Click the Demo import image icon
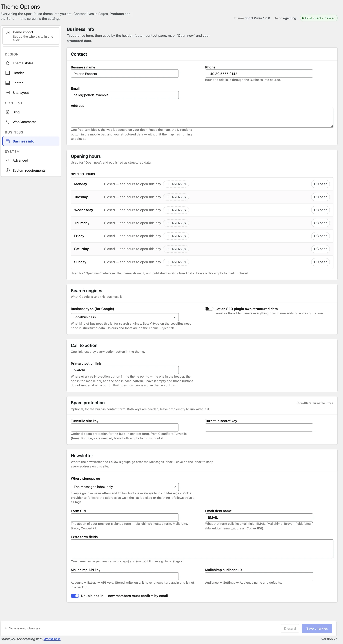This screenshot has width=343, height=644. click(8, 32)
